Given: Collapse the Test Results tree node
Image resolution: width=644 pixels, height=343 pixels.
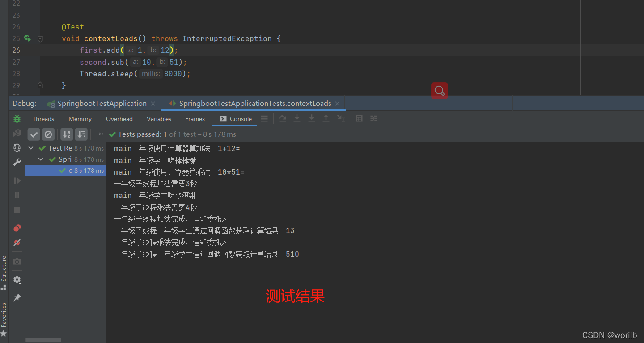Looking at the screenshot, I should click(x=31, y=148).
